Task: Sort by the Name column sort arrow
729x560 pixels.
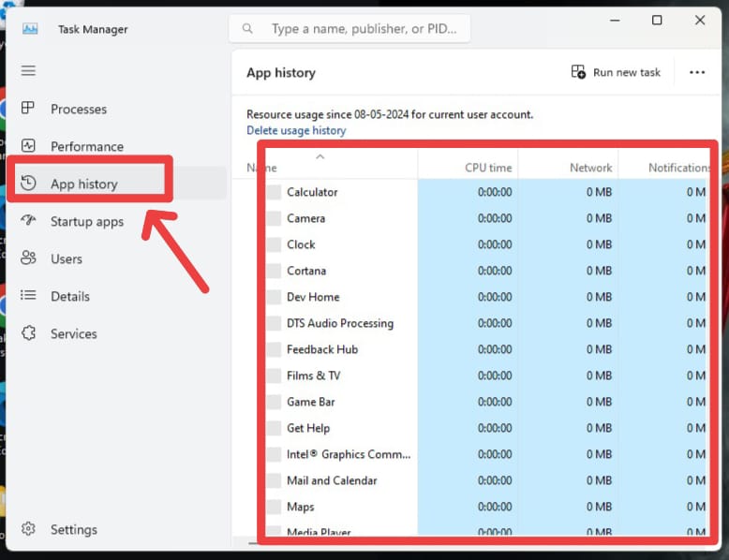Action: [320, 156]
